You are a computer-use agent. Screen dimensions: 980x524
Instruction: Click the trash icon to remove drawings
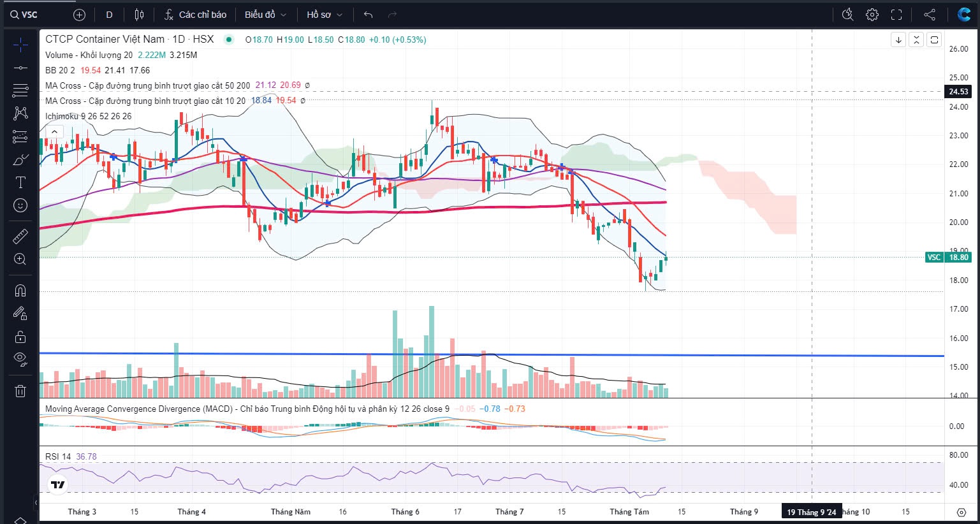(x=20, y=391)
